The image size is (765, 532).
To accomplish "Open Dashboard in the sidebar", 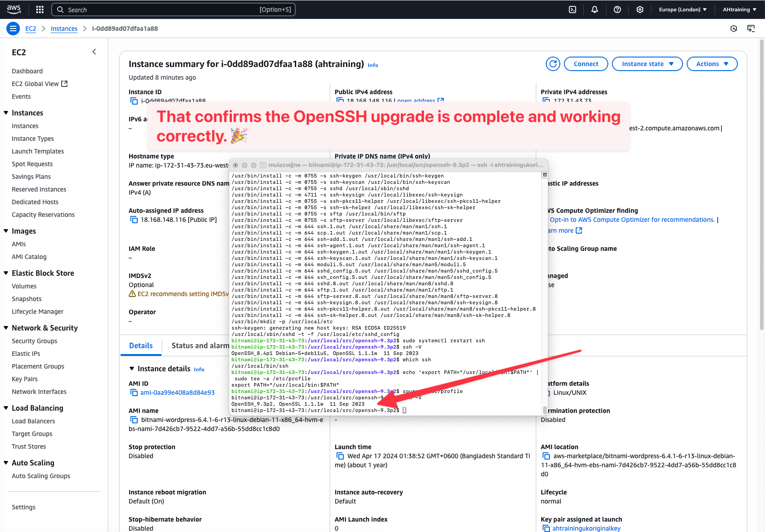I will click(27, 71).
